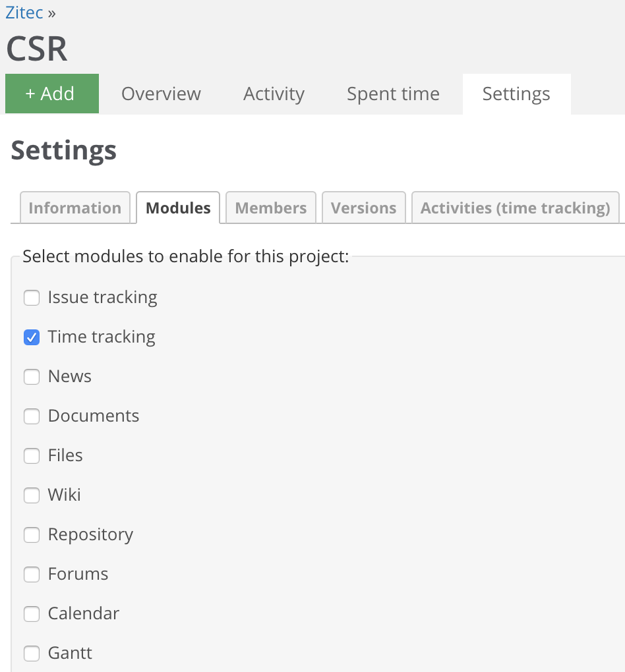Enable the Calendar module
Screen dimensions: 625x672
(31, 614)
